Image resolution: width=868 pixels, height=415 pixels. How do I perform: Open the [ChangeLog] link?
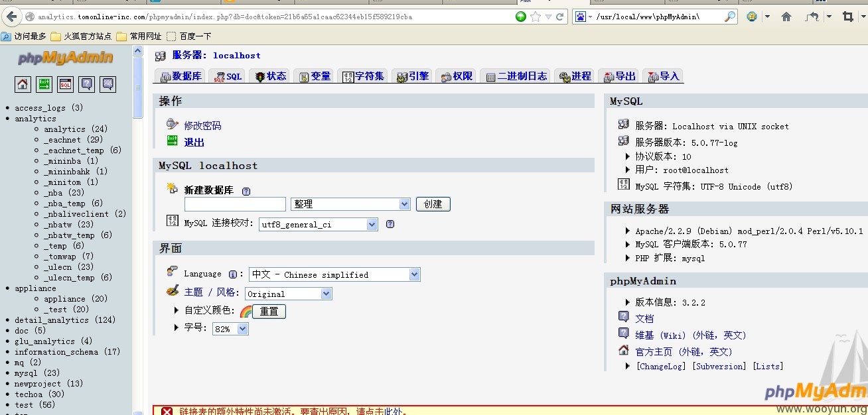[660, 366]
